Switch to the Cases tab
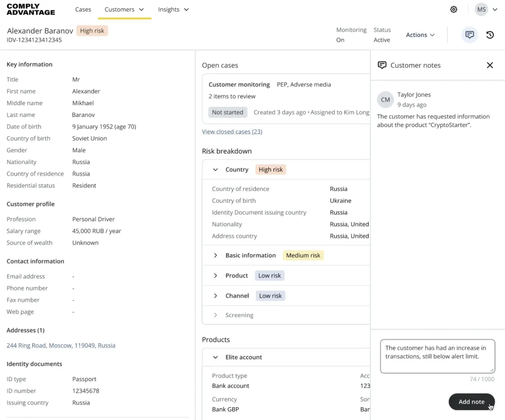This screenshot has width=505, height=420. [x=83, y=9]
